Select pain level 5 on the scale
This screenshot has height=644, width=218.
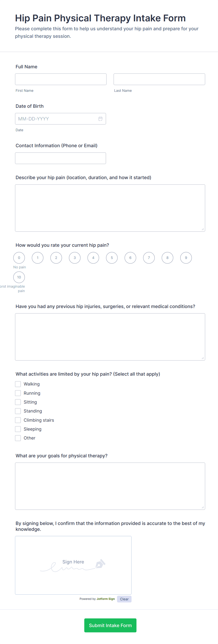coord(112,258)
